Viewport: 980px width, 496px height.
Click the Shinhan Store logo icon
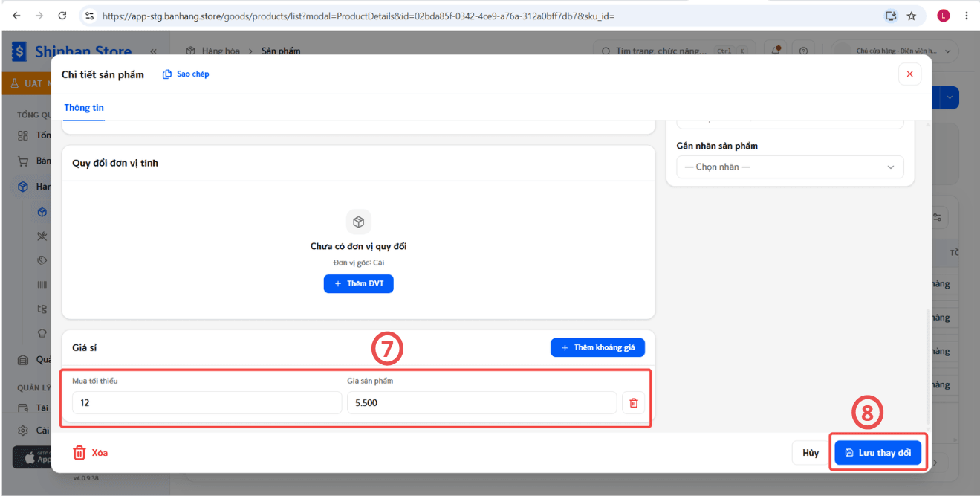pyautogui.click(x=20, y=52)
